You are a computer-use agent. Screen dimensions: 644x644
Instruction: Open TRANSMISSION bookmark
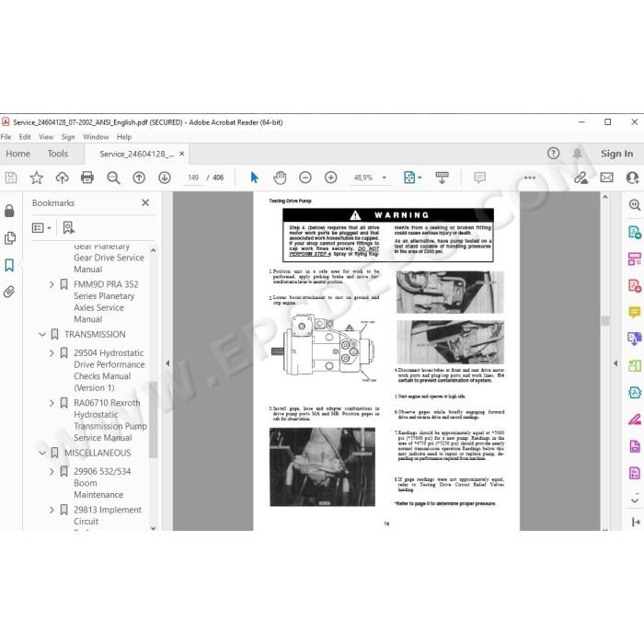(x=95, y=334)
